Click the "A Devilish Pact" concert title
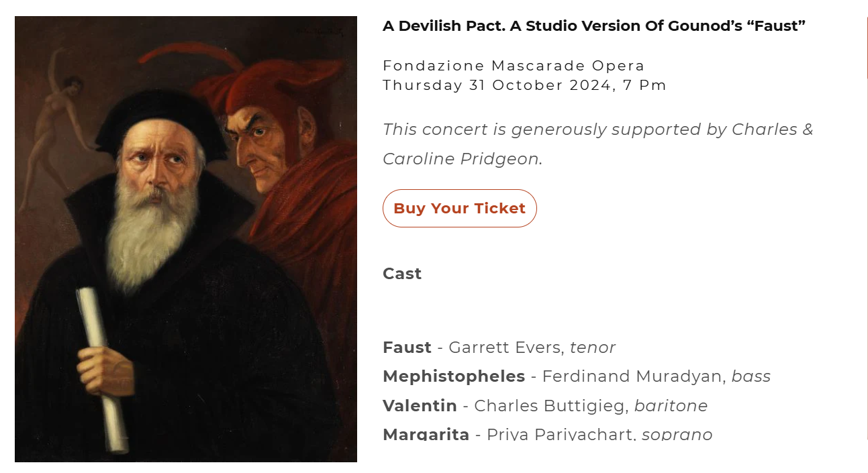 point(593,26)
